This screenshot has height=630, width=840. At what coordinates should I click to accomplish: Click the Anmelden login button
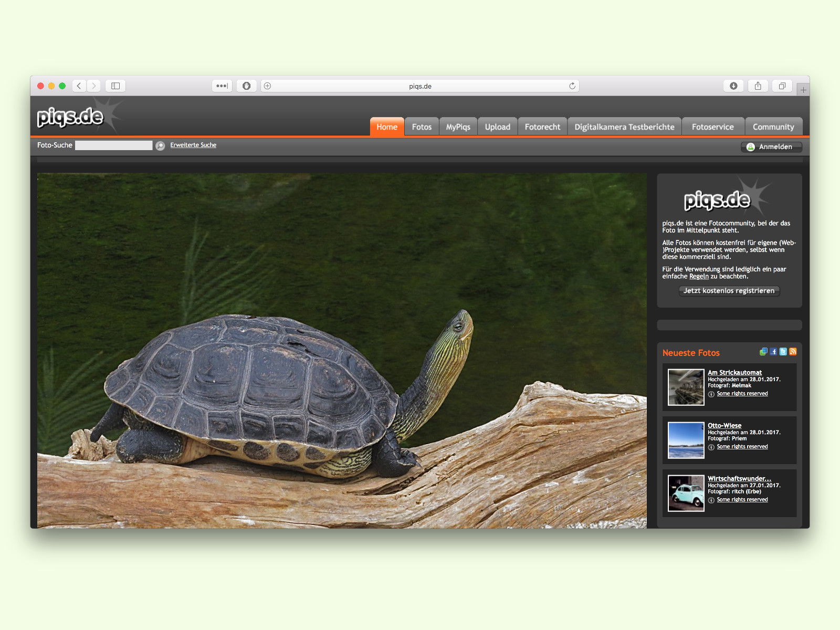(771, 147)
